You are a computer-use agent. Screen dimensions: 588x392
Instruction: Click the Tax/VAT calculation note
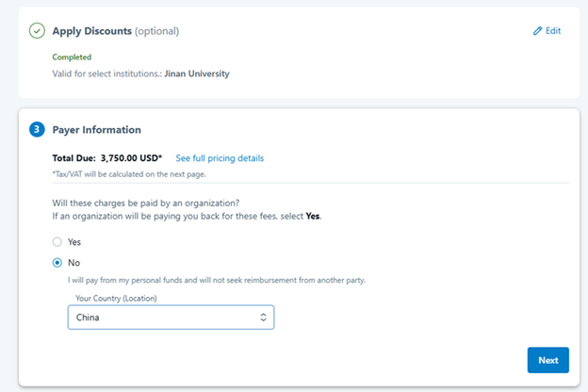tap(129, 174)
